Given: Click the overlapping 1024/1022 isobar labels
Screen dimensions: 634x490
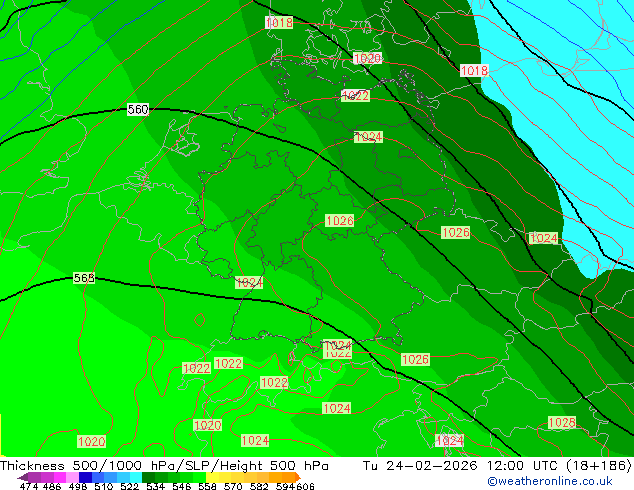Looking at the screenshot, I should point(338,349).
